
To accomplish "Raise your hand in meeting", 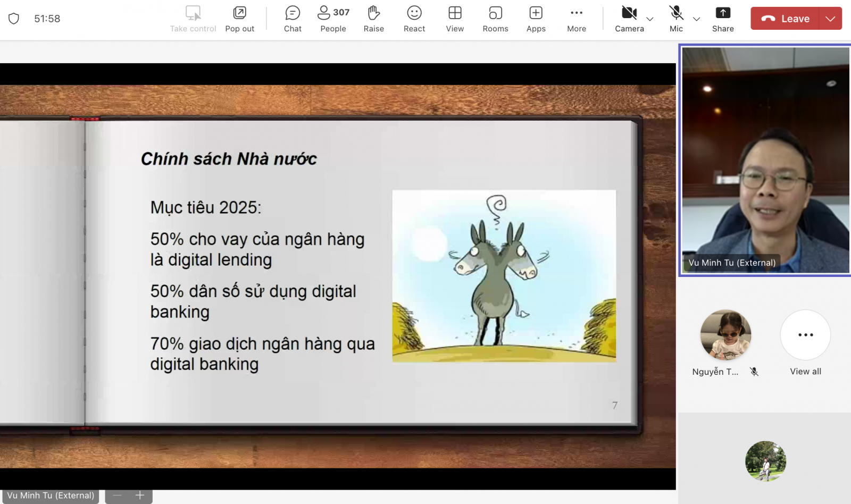I will coord(373,19).
